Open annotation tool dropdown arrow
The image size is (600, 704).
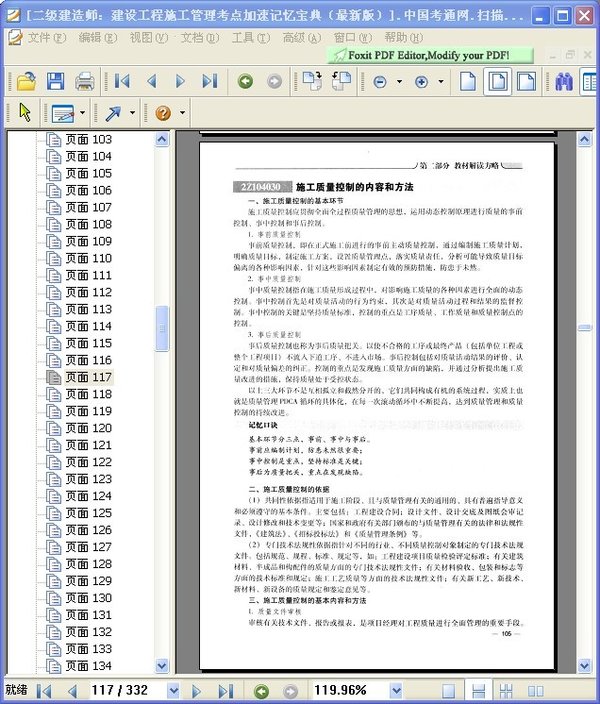pyautogui.click(x=82, y=112)
